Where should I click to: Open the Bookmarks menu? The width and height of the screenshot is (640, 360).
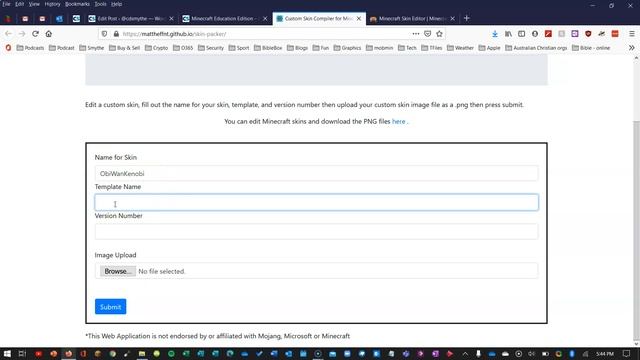pyautogui.click(x=77, y=4)
